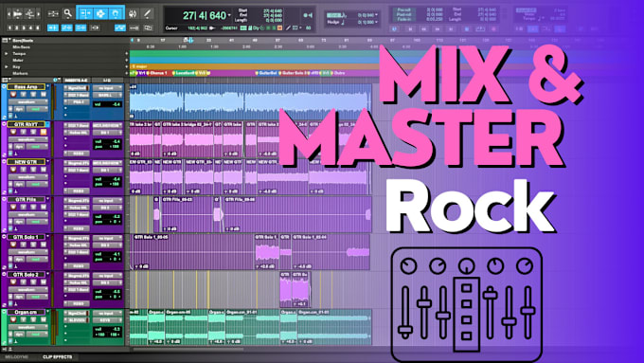The image size is (644, 363).
Task: Click the MIDI zoom button
Action: [x=29, y=14]
